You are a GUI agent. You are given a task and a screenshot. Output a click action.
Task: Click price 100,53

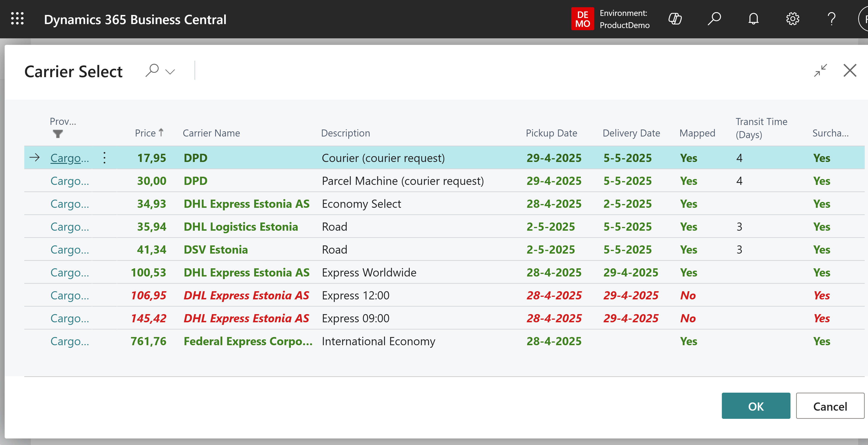(x=149, y=273)
